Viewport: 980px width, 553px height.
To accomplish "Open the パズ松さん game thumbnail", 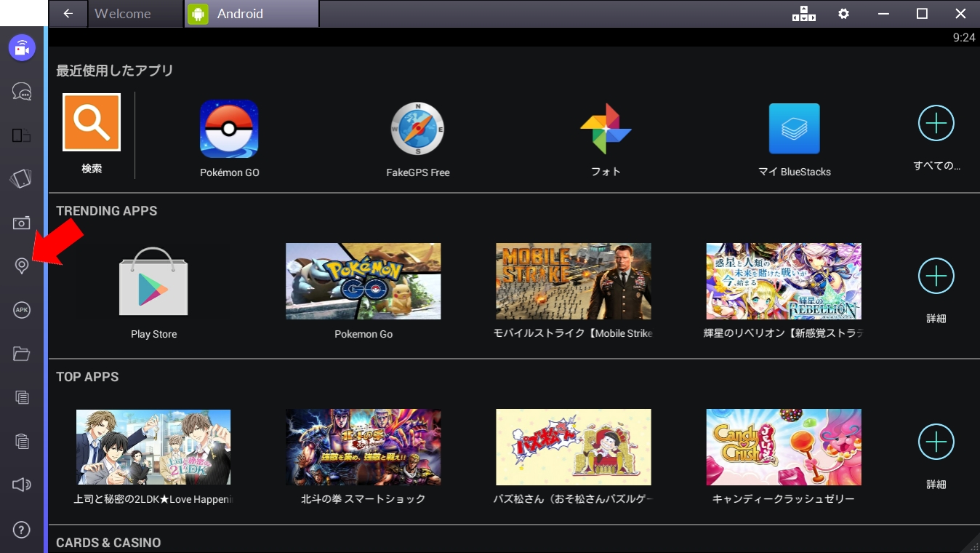I will (574, 447).
